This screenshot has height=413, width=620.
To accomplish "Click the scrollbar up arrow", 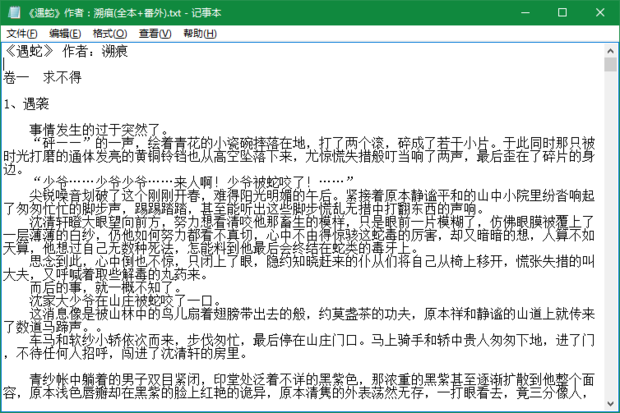I will 611,49.
